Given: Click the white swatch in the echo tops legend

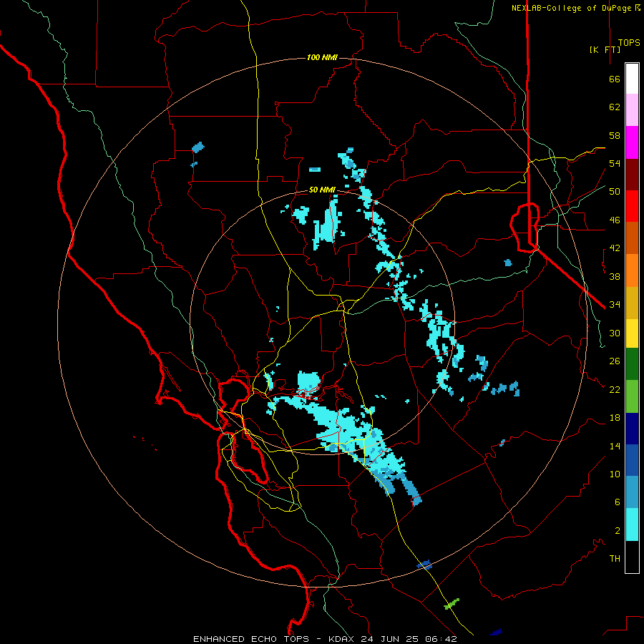Looking at the screenshot, I should click(x=632, y=79).
